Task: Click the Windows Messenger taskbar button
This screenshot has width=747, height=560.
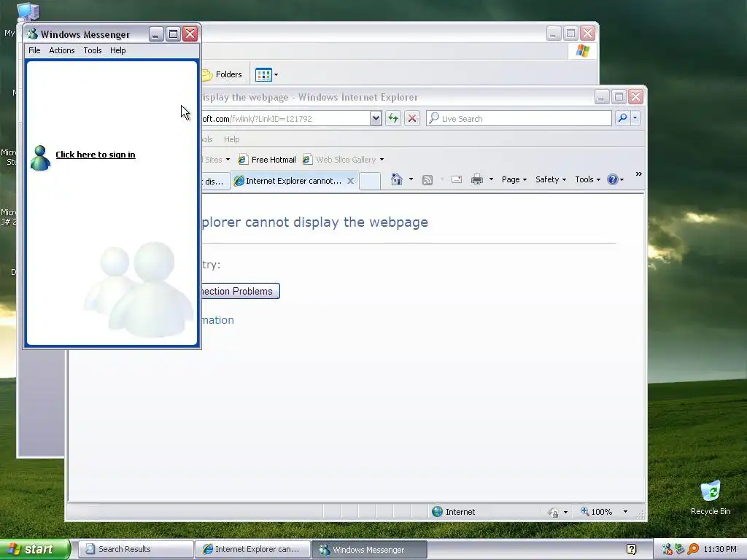Action: [369, 550]
